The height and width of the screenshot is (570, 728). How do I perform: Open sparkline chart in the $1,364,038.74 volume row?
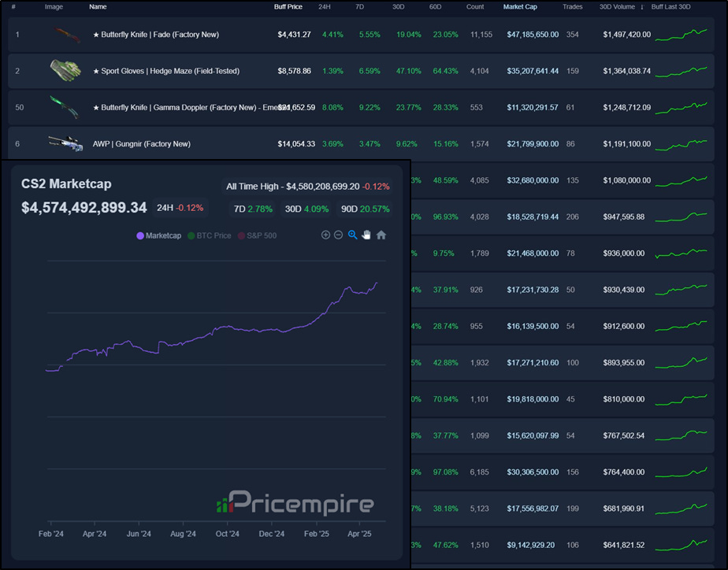pyautogui.click(x=681, y=71)
